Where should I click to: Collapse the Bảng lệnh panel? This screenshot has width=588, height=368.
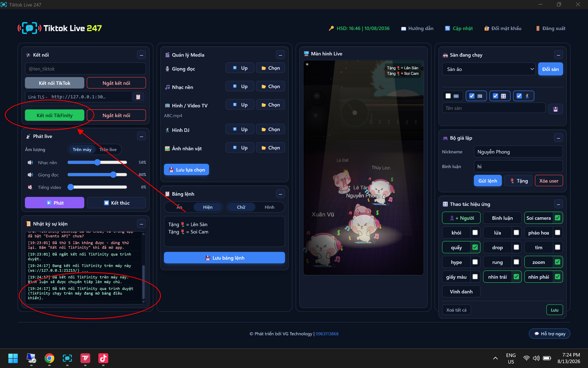coord(280,194)
